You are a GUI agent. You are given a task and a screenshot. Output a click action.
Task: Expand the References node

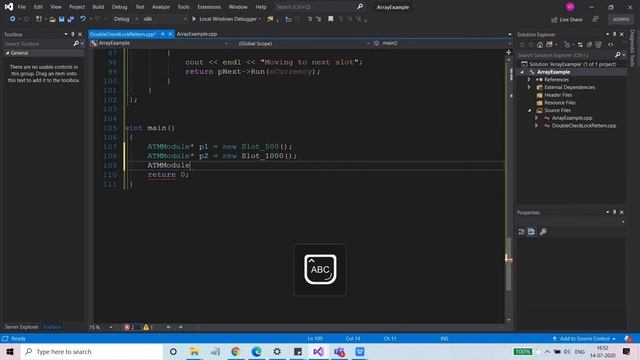tap(529, 80)
